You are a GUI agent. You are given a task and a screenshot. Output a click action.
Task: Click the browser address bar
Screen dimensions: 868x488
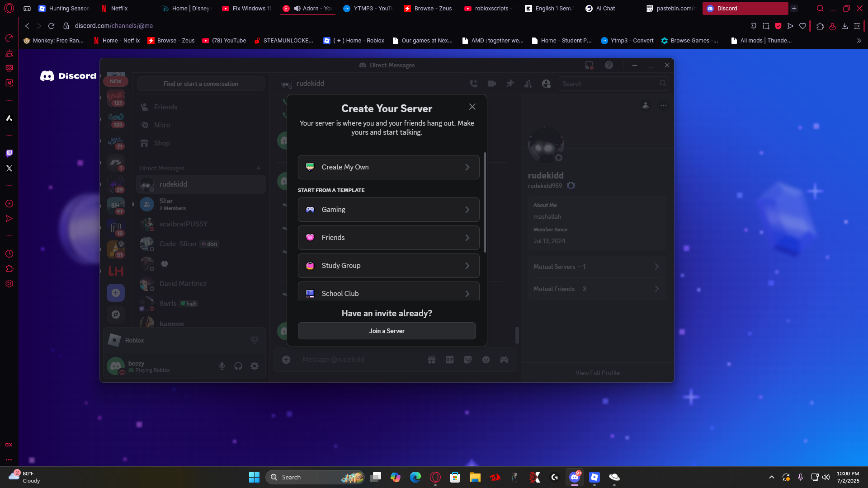click(x=402, y=26)
